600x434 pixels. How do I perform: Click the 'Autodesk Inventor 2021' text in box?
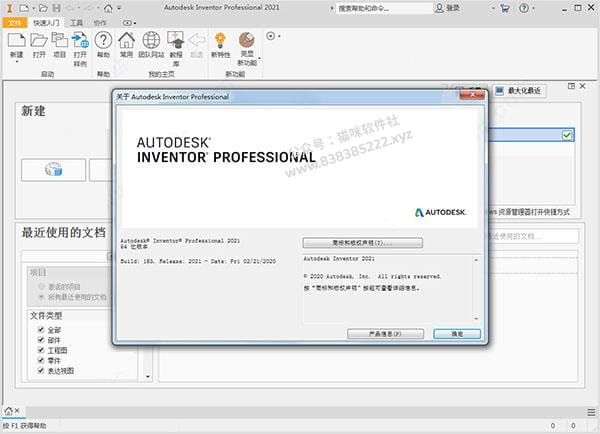click(x=339, y=259)
